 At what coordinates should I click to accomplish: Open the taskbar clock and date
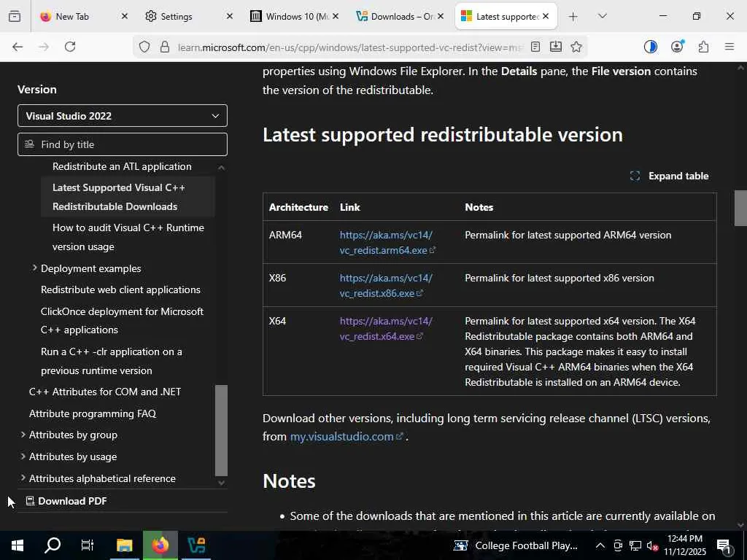point(685,545)
